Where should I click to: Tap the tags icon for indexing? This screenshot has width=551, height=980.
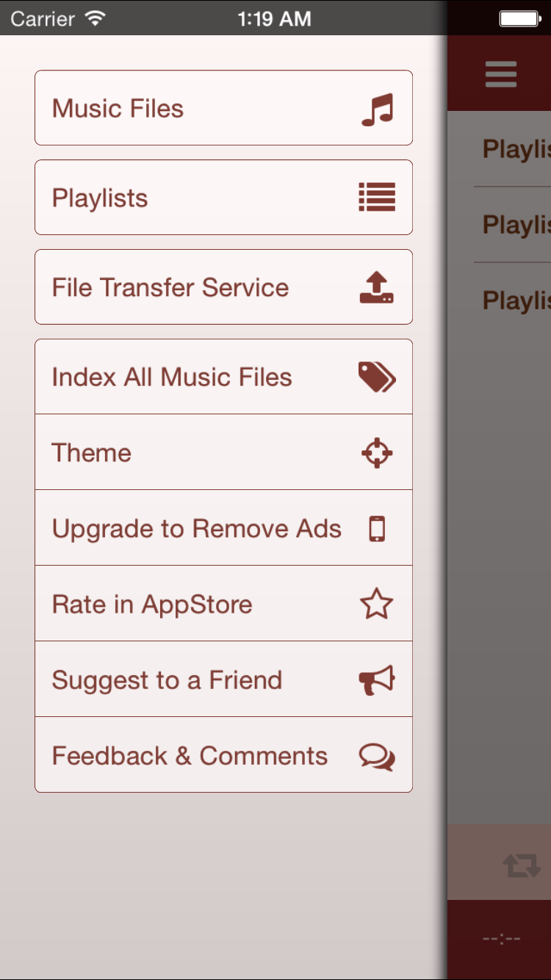pos(377,378)
